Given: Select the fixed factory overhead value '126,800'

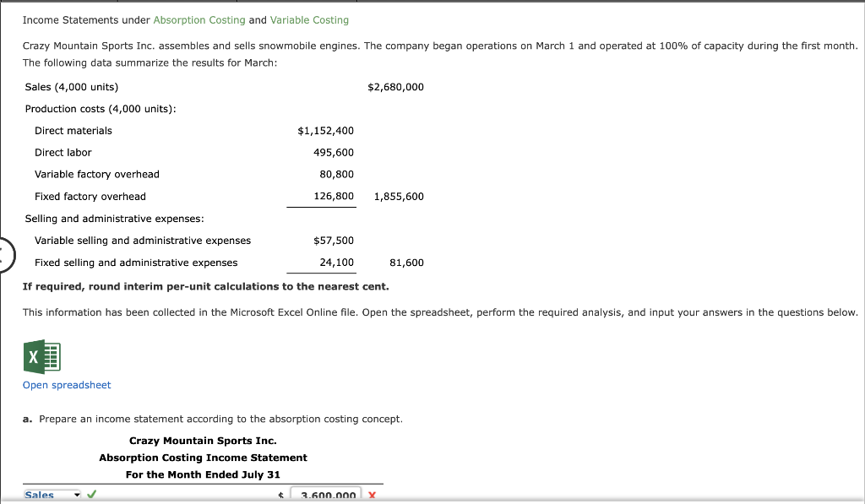Looking at the screenshot, I should pos(334,197).
